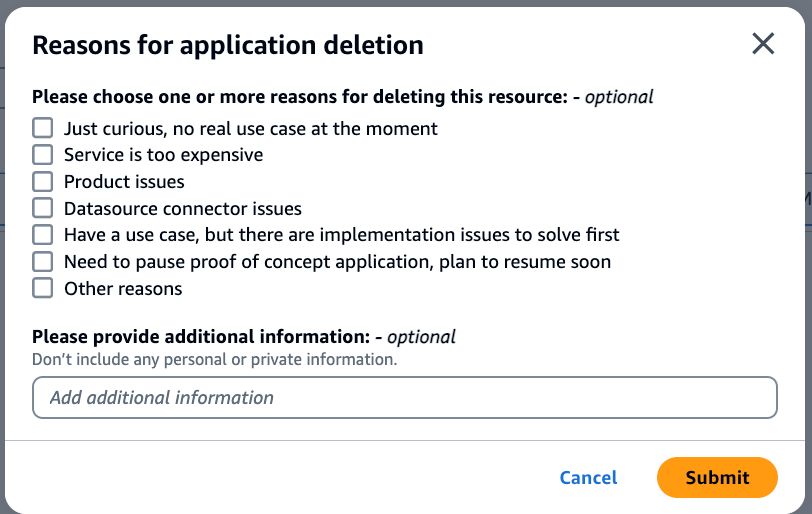Submit the deletion reasons form

[717, 478]
